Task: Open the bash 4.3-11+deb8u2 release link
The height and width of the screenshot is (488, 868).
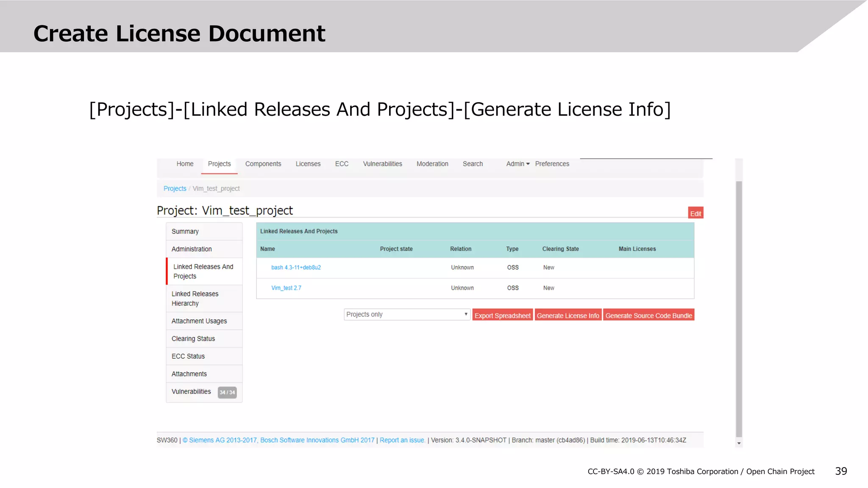Action: [296, 267]
